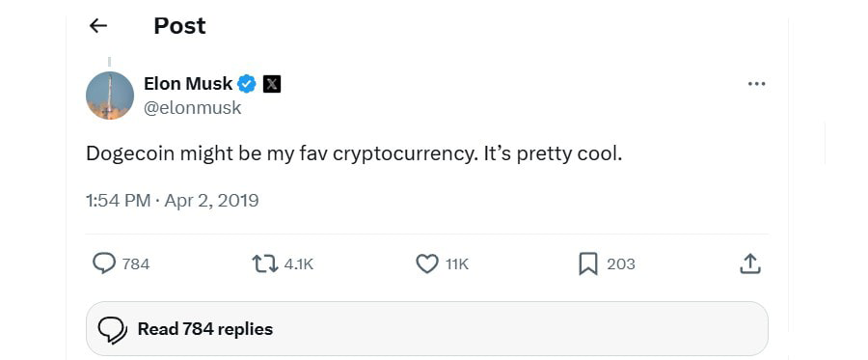
Task: Click the Read 784 replies button
Action: tap(427, 328)
